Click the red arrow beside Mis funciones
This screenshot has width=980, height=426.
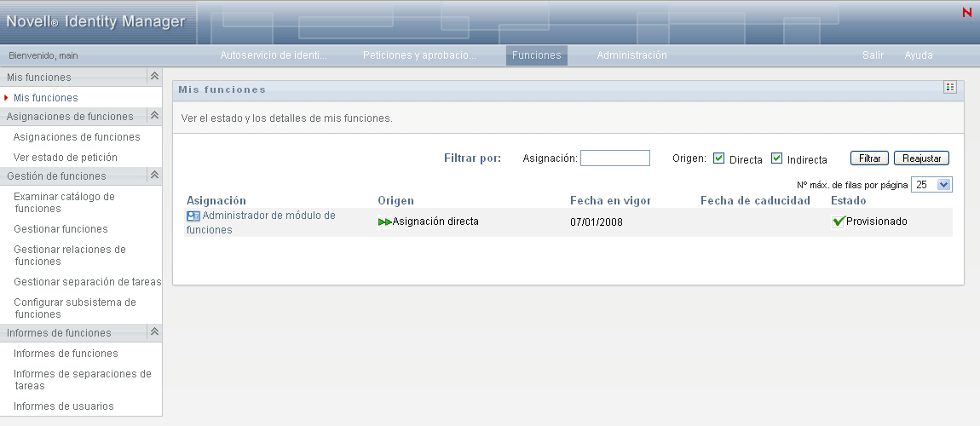6,98
